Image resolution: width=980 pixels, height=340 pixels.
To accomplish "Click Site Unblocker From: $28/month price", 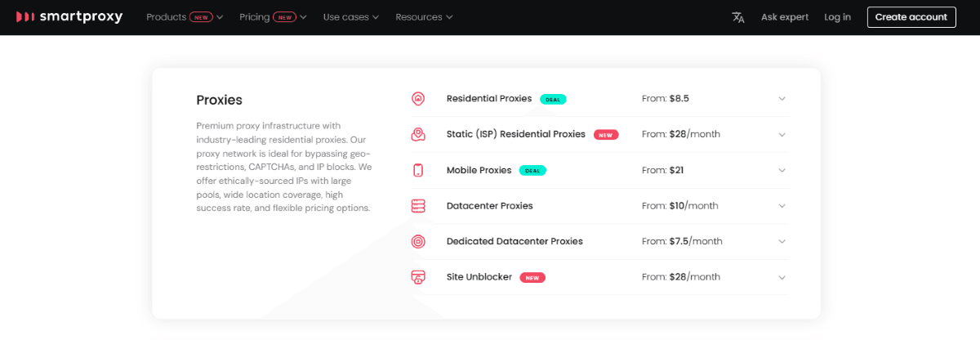I will (x=681, y=277).
